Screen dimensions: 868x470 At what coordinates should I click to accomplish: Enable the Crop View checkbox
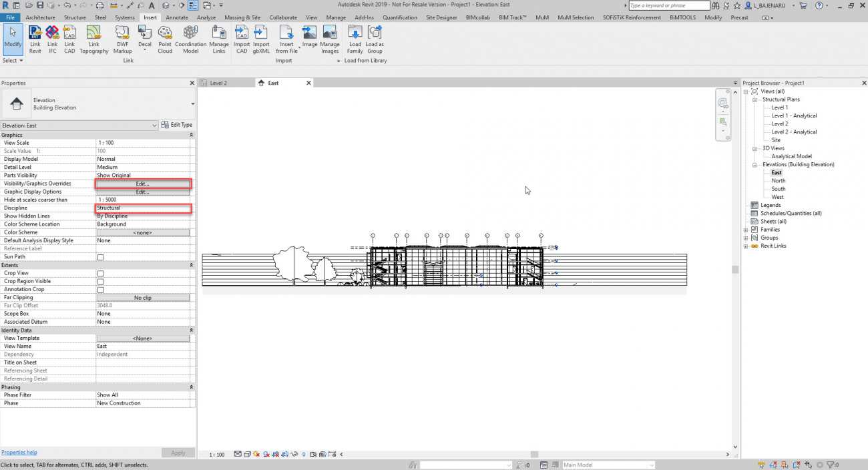pos(101,274)
